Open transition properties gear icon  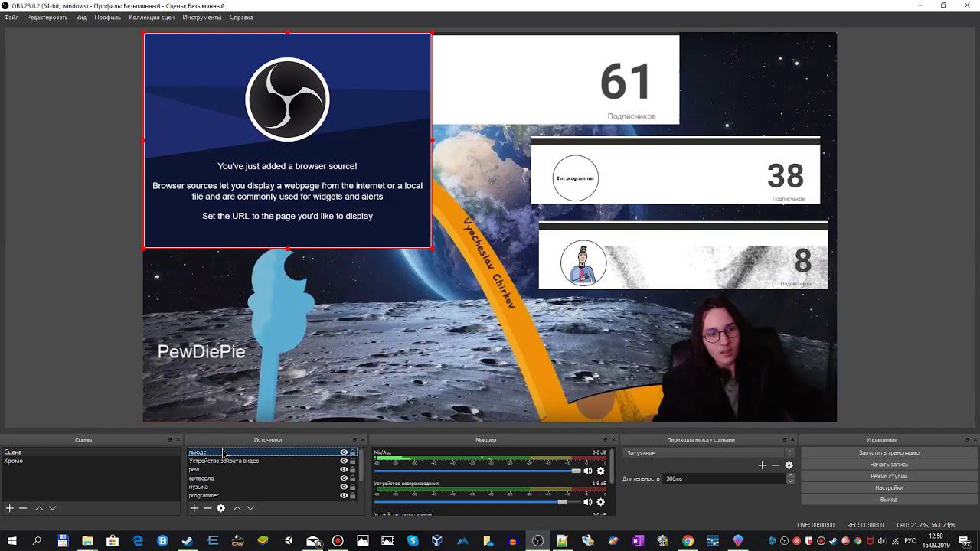coord(789,465)
